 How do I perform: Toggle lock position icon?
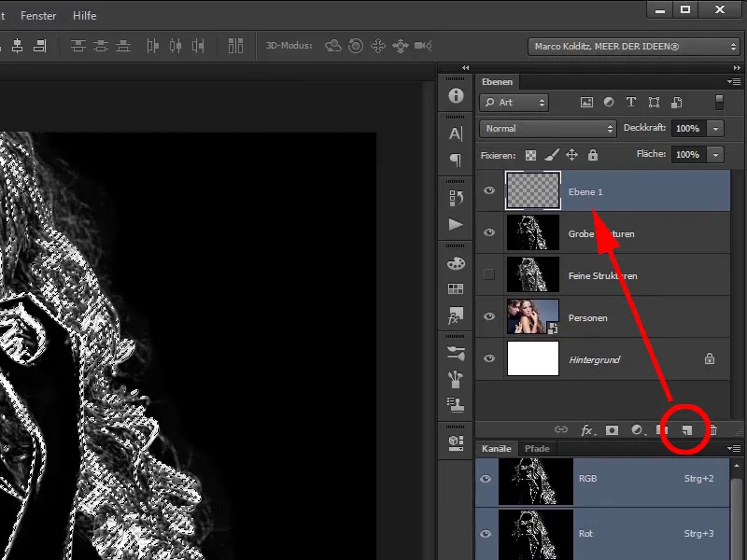[x=571, y=155]
